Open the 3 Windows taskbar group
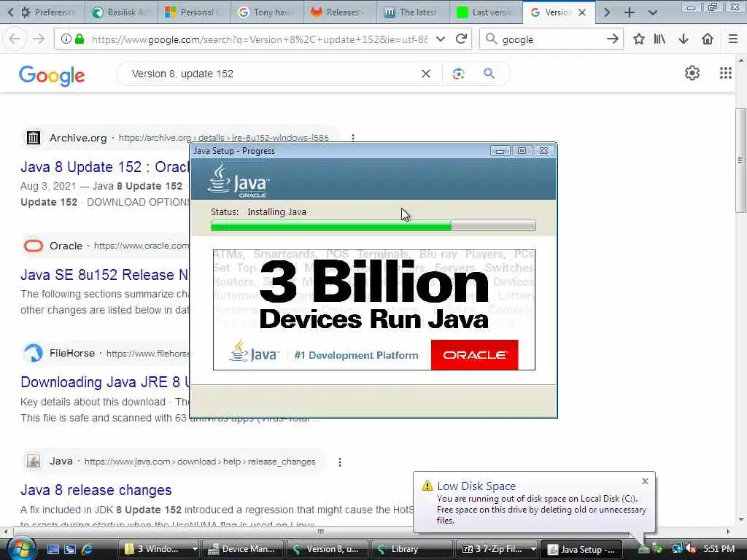 (x=159, y=549)
